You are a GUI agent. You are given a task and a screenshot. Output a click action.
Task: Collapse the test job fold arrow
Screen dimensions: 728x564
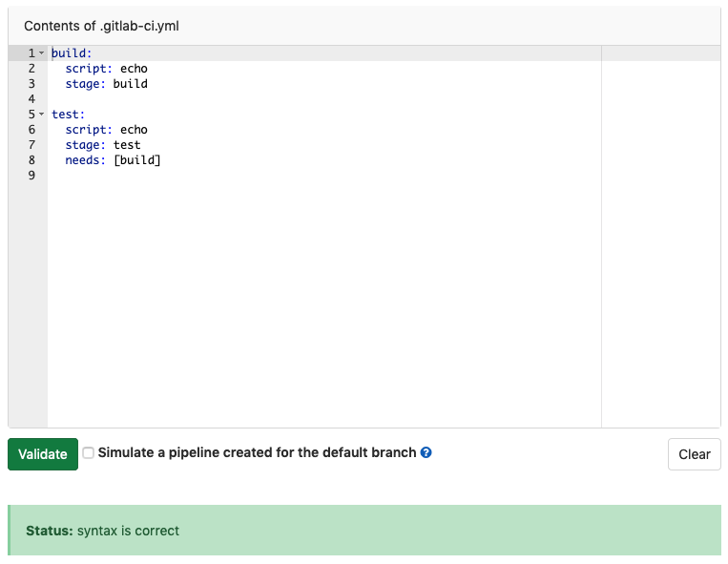42,115
